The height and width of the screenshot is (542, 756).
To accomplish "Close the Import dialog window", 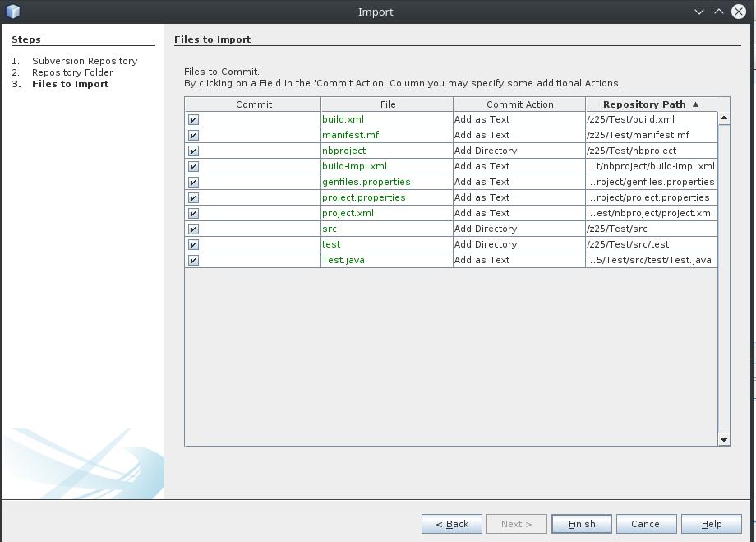I will tap(739, 12).
